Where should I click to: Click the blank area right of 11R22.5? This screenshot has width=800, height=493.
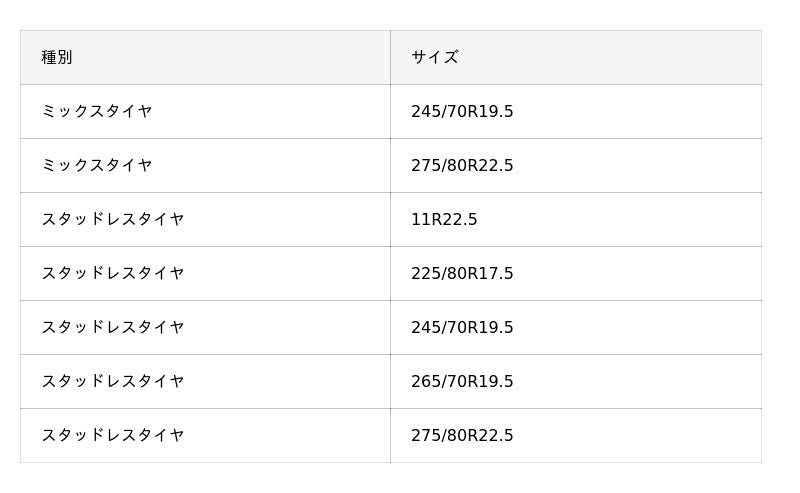click(619, 219)
